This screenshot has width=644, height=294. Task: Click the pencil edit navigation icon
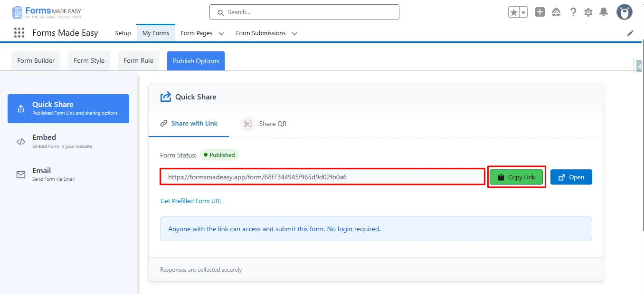pos(630,33)
